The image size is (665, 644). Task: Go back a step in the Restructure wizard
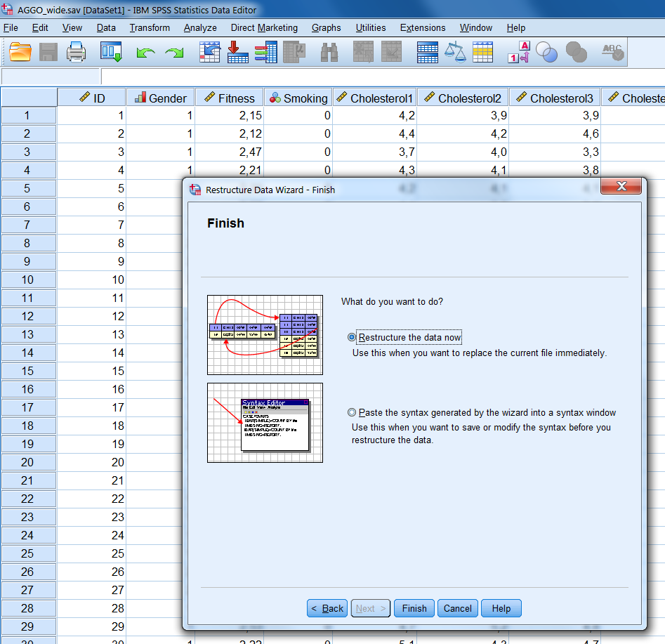(x=327, y=608)
